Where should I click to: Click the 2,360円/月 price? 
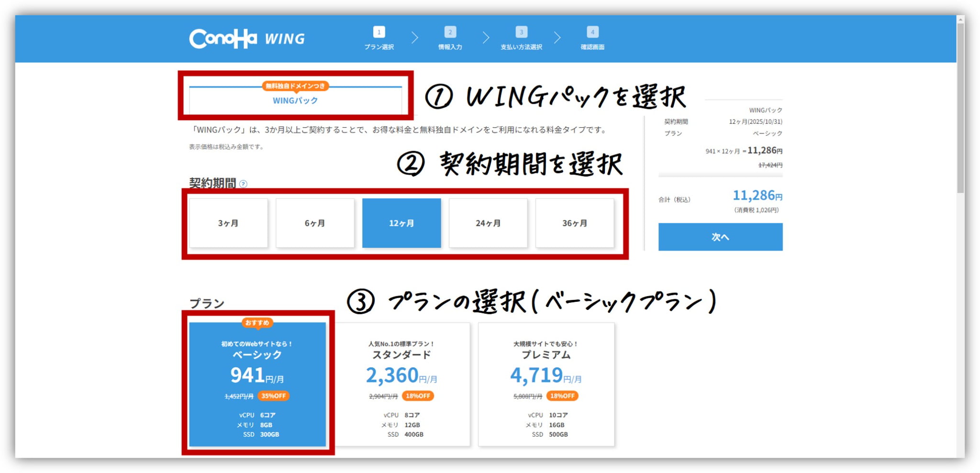click(x=401, y=375)
